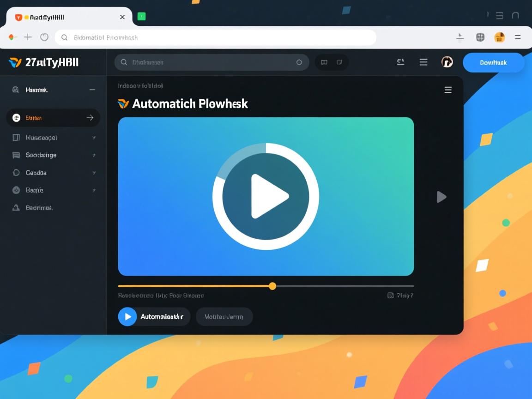Viewport: 532px width, 399px height.
Task: Toggle the square view icon beside search
Action: point(339,62)
